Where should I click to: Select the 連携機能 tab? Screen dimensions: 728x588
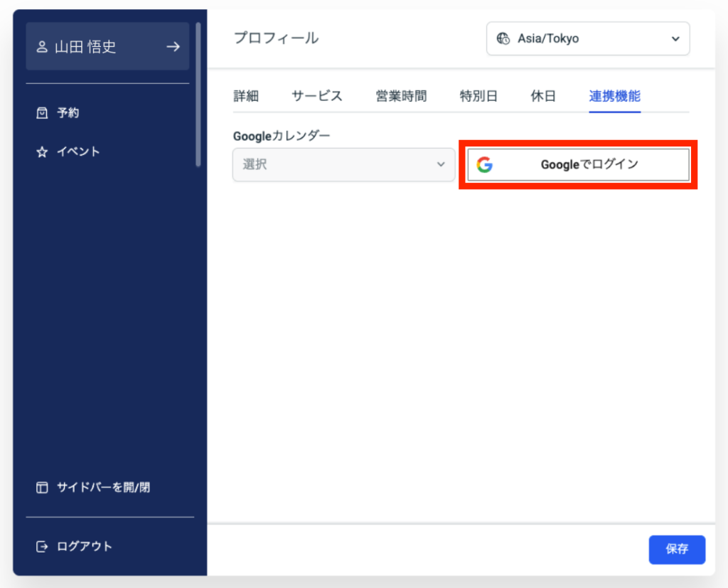(x=615, y=97)
